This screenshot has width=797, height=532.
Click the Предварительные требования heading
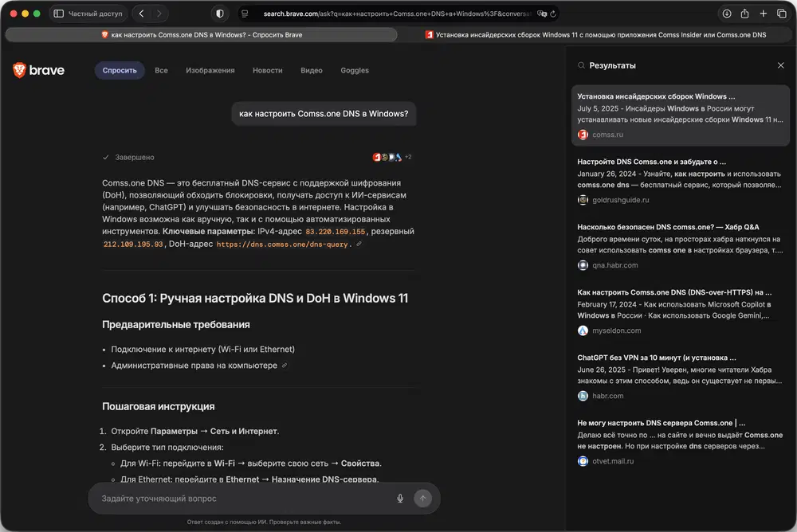coord(176,324)
